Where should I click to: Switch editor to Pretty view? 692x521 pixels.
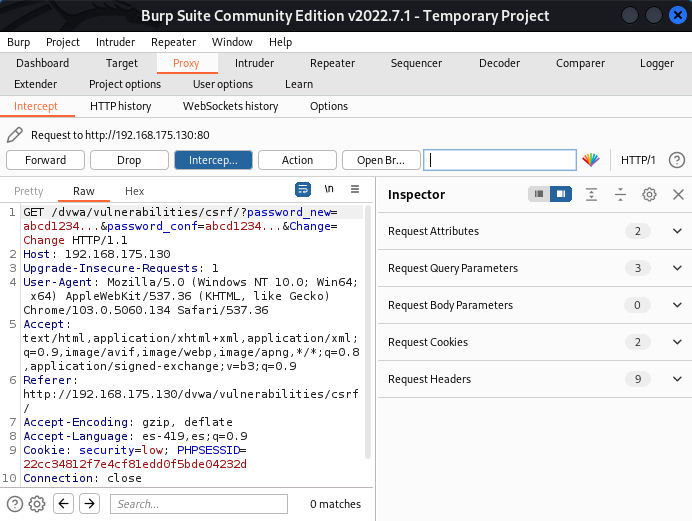29,191
